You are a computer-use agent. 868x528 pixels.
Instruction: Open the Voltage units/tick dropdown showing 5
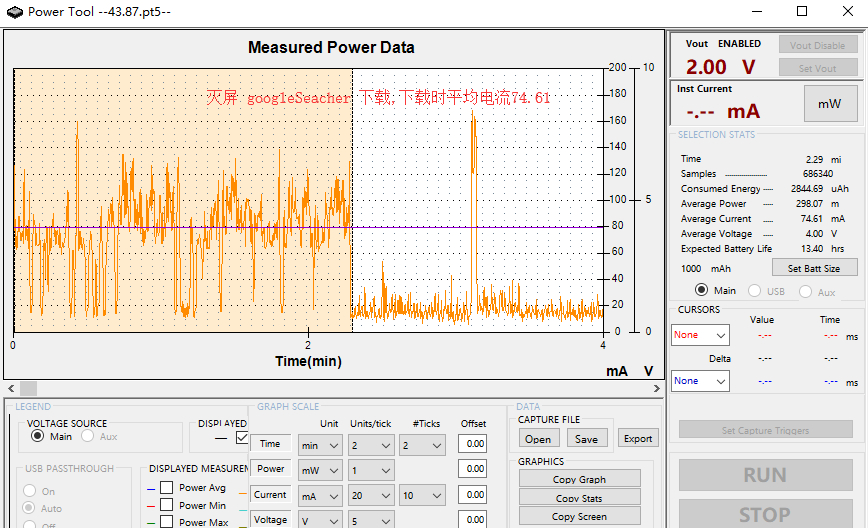tap(371, 520)
